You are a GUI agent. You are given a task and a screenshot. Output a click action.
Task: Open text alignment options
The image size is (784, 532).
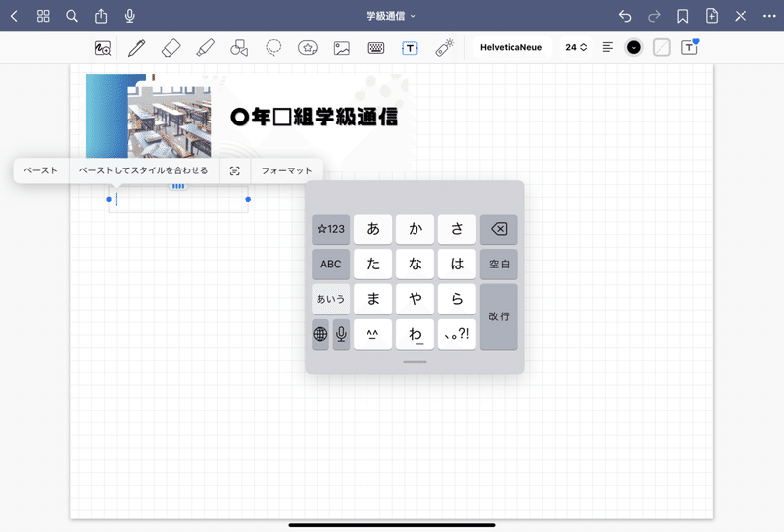click(608, 47)
